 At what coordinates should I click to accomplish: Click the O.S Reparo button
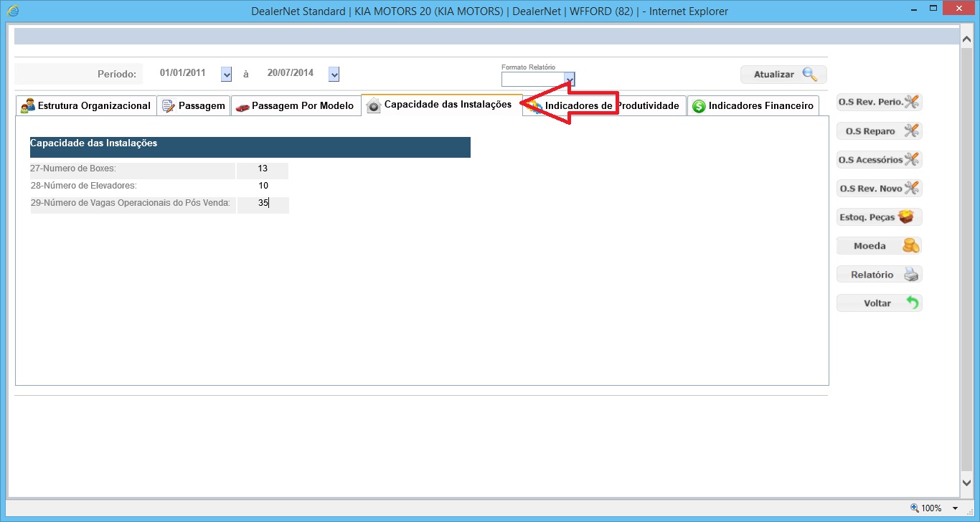(x=879, y=130)
